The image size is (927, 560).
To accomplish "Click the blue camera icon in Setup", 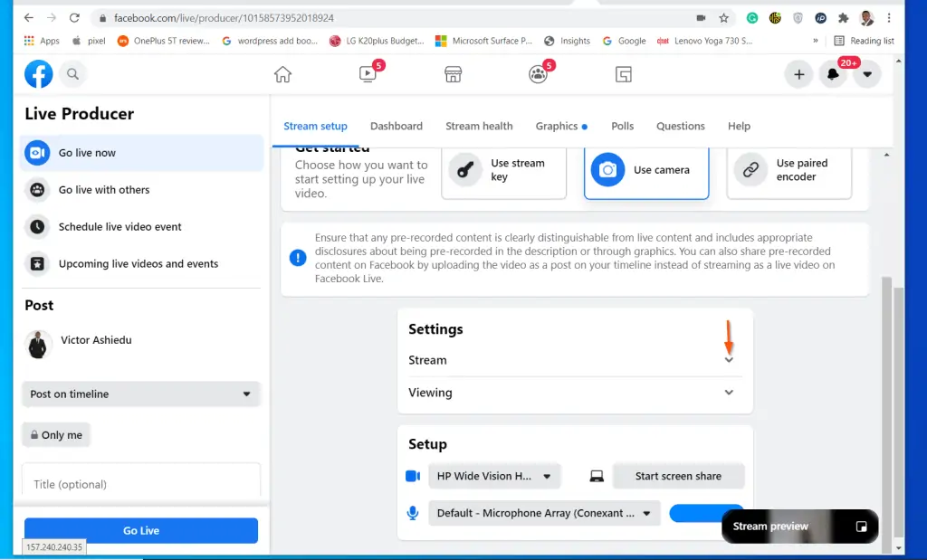I will pos(413,476).
